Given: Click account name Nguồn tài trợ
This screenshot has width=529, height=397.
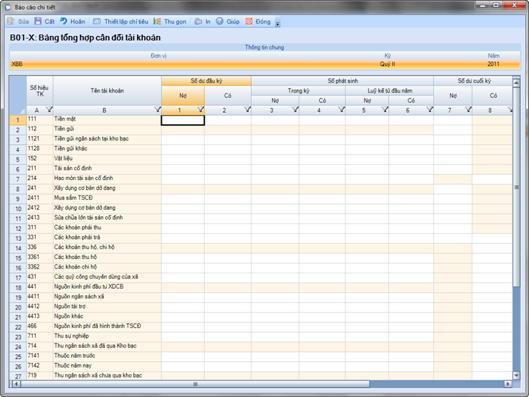Looking at the screenshot, I should 70,306.
